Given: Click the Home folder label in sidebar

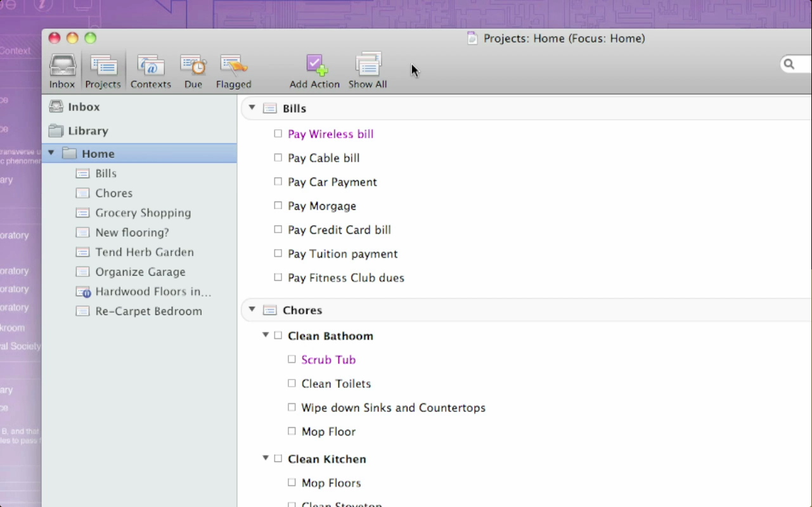Looking at the screenshot, I should point(98,154).
